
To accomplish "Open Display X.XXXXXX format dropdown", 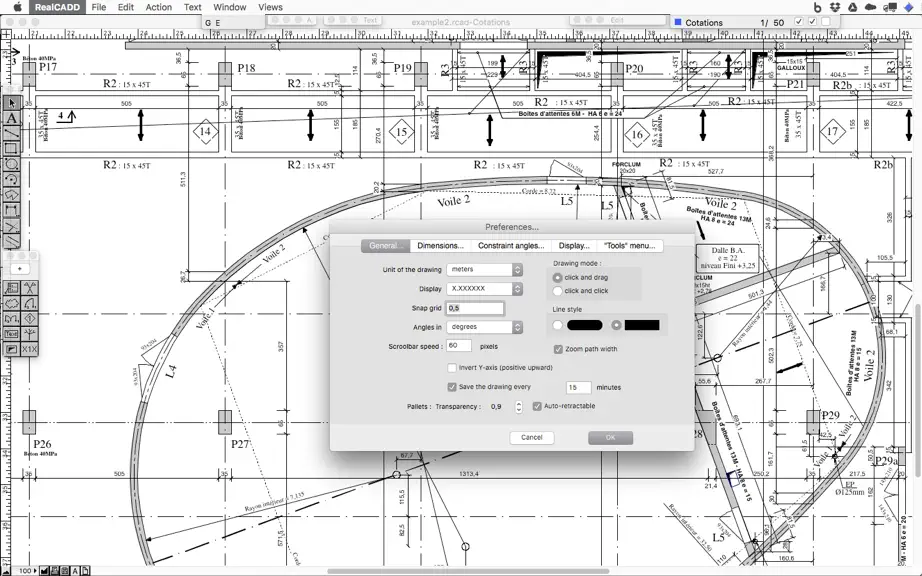I will click(x=485, y=289).
